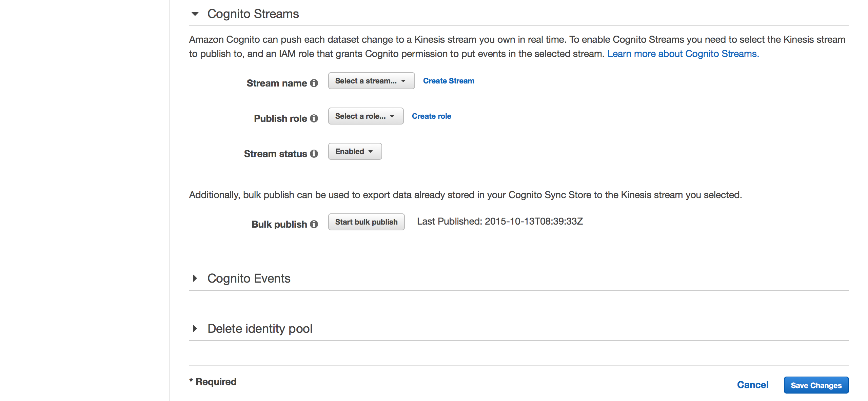
Task: Click the Cognito Streams heading
Action: click(253, 14)
